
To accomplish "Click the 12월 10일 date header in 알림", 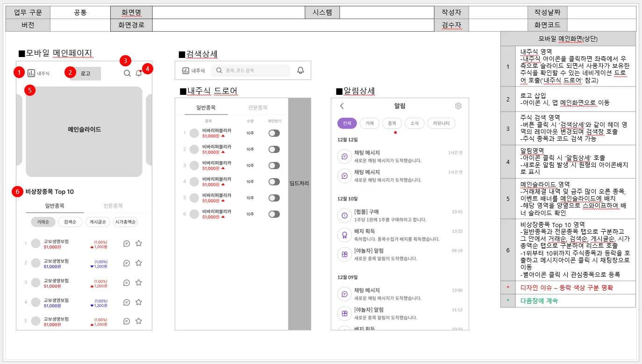I will tap(348, 199).
